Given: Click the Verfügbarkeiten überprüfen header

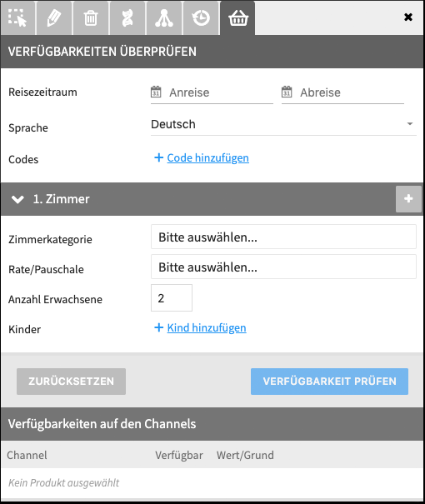Looking at the screenshot, I should 102,52.
